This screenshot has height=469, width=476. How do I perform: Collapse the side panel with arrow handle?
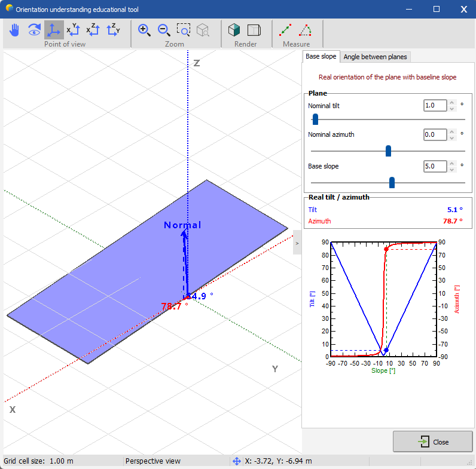[x=297, y=243]
